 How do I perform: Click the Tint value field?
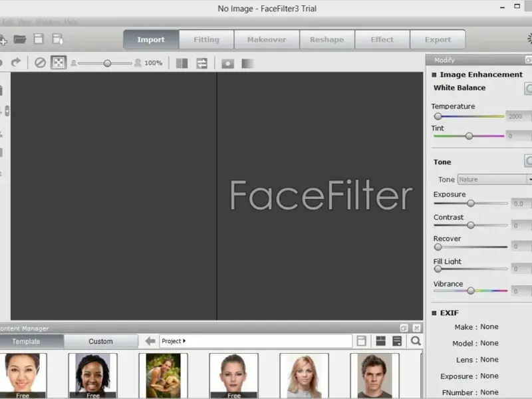519,136
